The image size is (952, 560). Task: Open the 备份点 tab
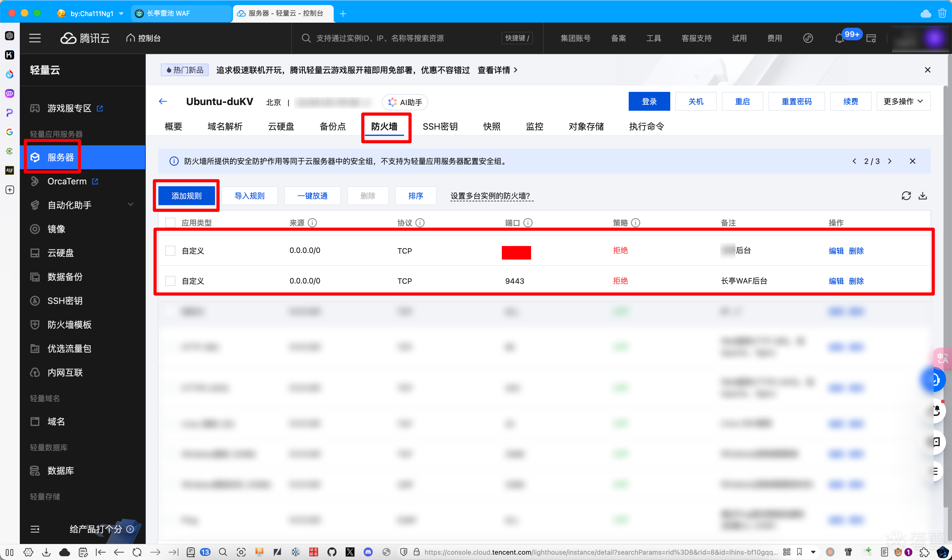coord(332,126)
